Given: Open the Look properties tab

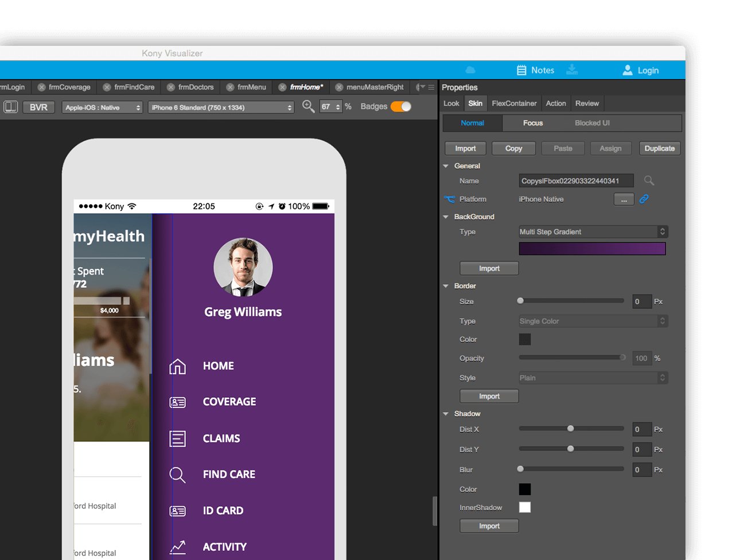Looking at the screenshot, I should point(451,103).
